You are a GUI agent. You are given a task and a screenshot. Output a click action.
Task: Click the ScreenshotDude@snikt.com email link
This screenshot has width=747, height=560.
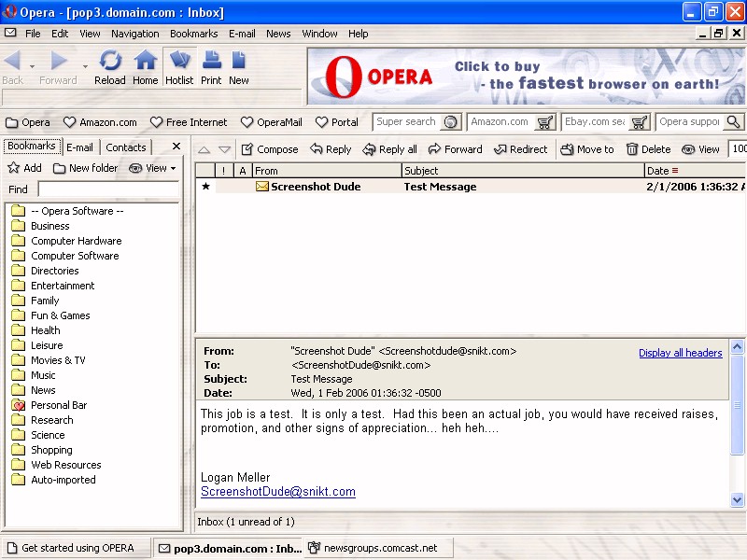[x=278, y=492]
